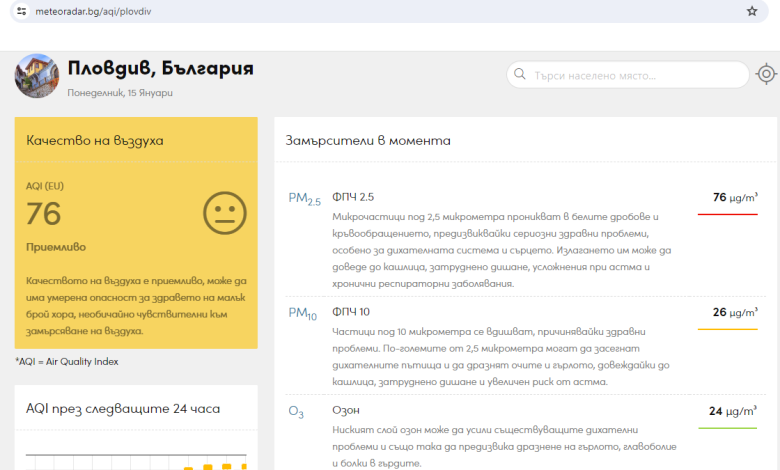The width and height of the screenshot is (780, 470).
Task: Click the ozone value 24 µg/m³
Action: point(733,411)
